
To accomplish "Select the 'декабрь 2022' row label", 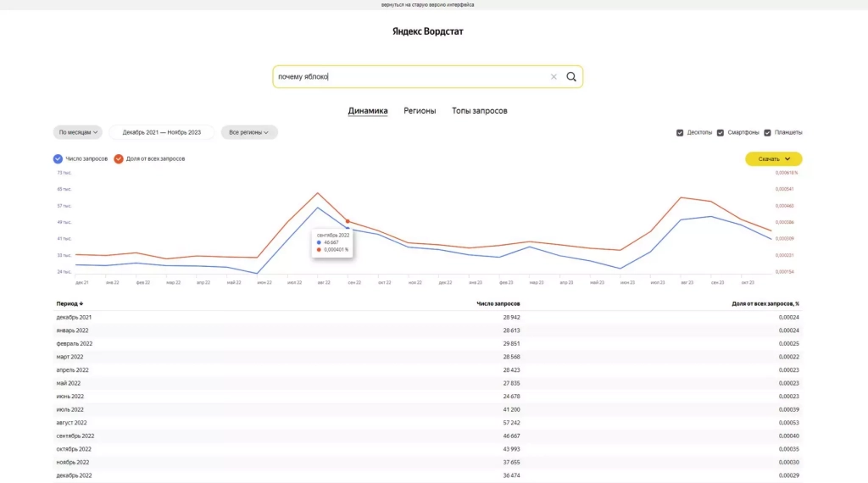I will point(74,476).
